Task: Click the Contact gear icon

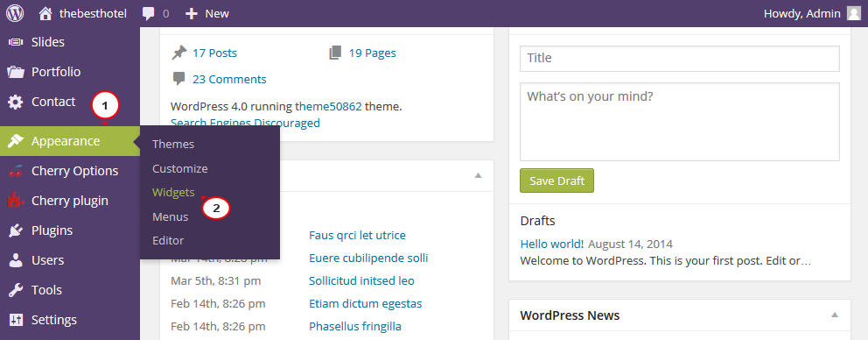Action: (x=16, y=102)
